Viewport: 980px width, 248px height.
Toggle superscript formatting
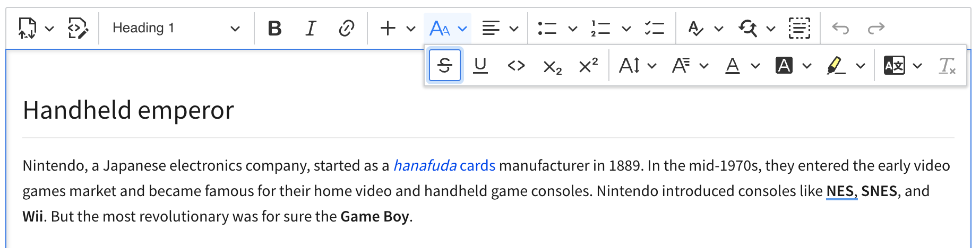588,66
